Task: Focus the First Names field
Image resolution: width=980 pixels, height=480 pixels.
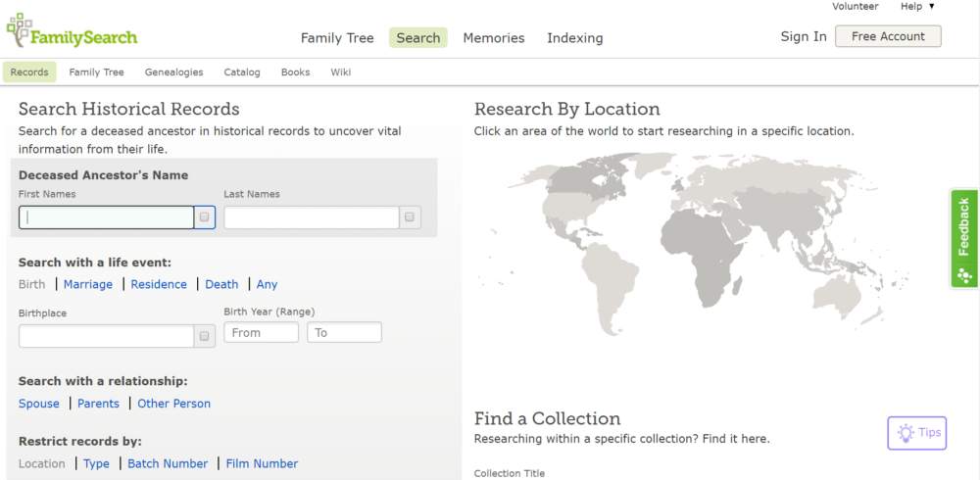Action: [106, 217]
